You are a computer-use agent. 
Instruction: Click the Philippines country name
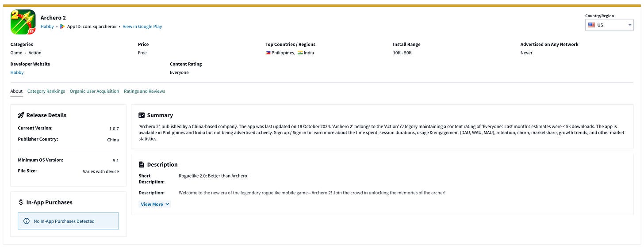pos(283,53)
